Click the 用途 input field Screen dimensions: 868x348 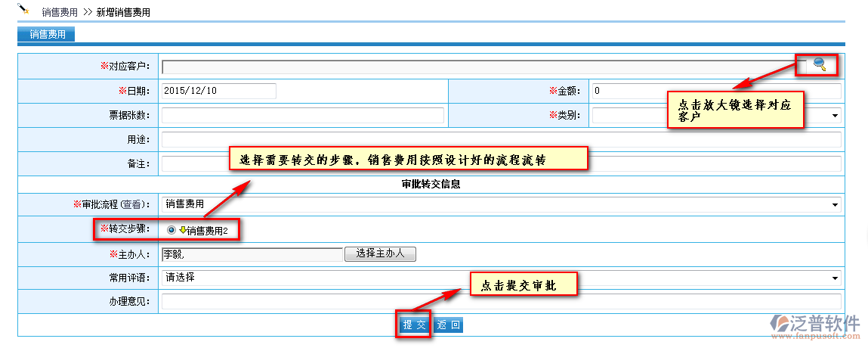point(501,140)
